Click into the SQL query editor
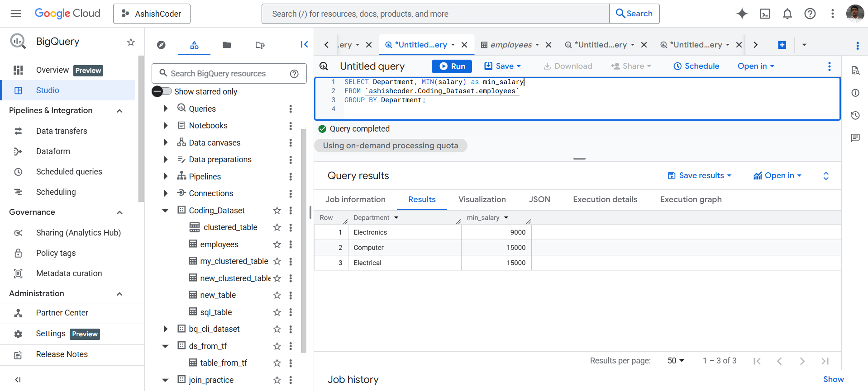 tap(577, 99)
